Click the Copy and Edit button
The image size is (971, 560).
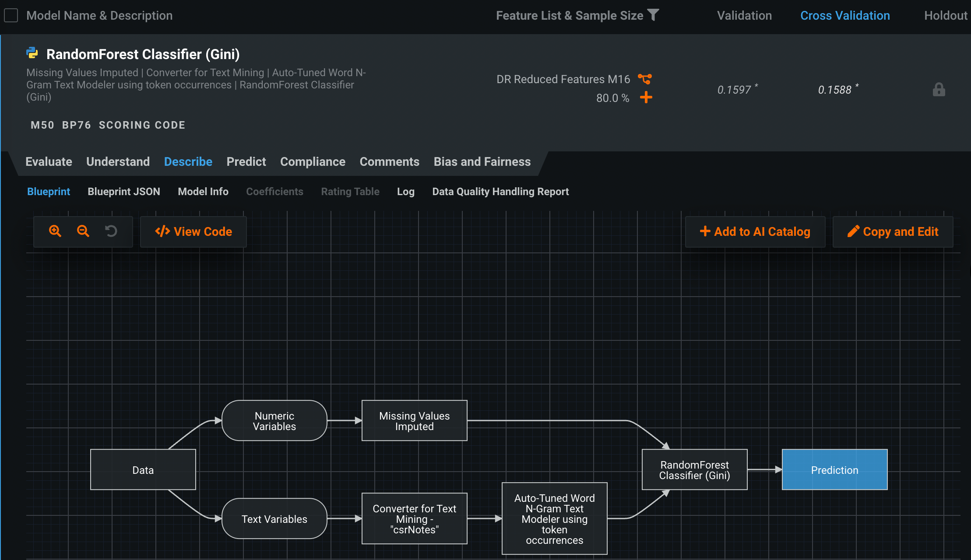point(893,231)
